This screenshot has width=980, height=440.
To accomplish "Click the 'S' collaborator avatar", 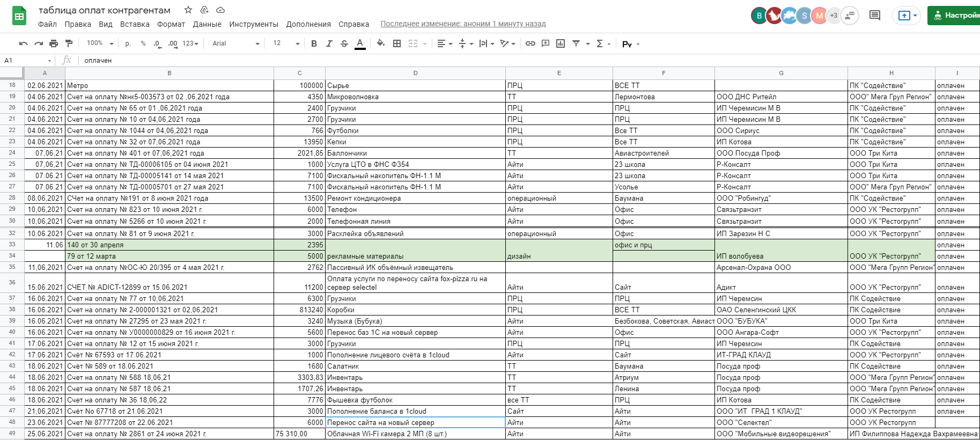I will [804, 16].
